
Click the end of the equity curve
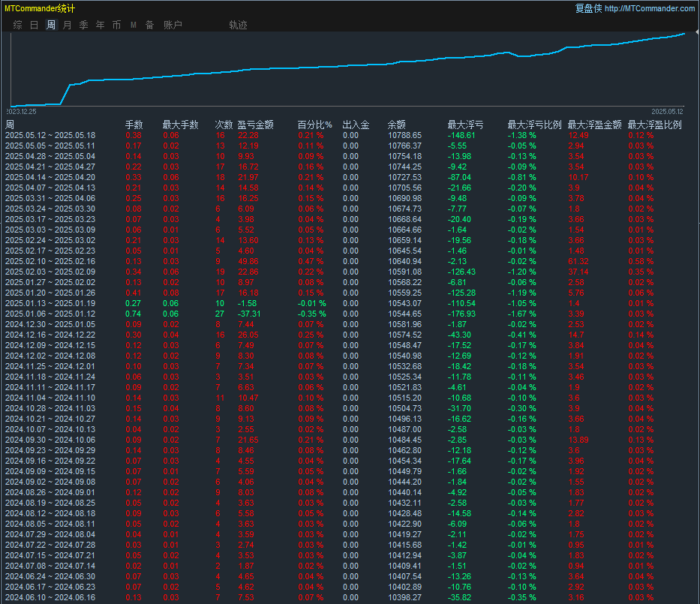click(684, 33)
